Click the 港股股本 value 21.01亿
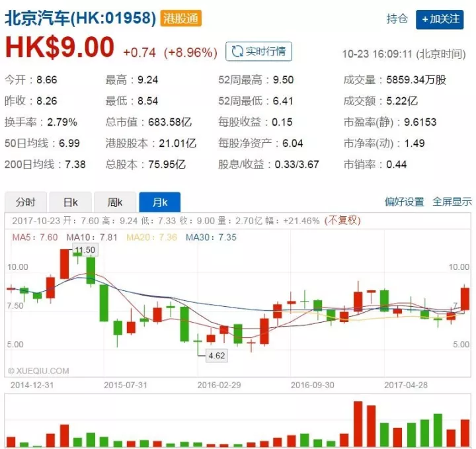This screenshot has height=449, width=476. (178, 143)
